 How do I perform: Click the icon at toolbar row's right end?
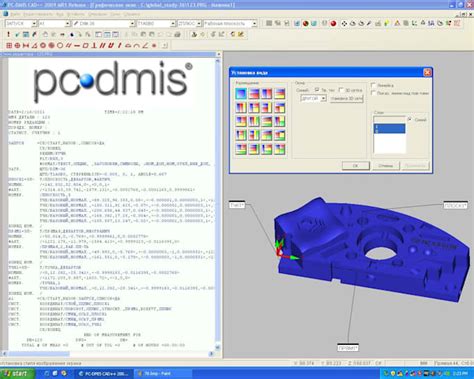point(457,23)
